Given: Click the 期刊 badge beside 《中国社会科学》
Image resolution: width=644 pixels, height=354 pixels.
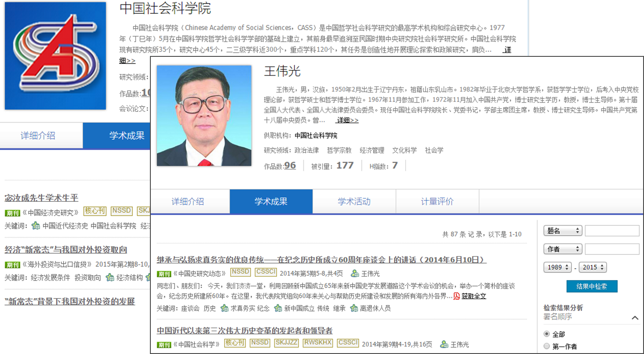Looking at the screenshot, I should (x=164, y=345).
